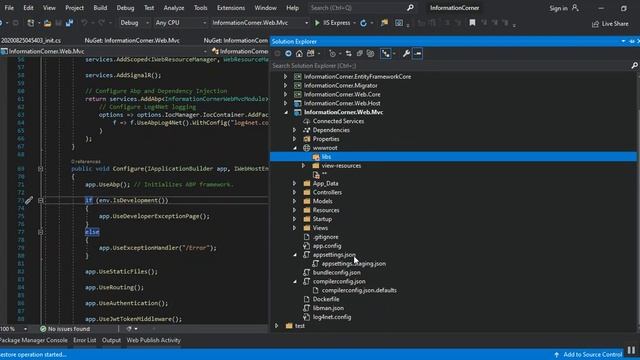Image resolution: width=640 pixels, height=360 pixels.
Task: Collapse the else block outlining box at line 77
Action: click(x=40, y=232)
